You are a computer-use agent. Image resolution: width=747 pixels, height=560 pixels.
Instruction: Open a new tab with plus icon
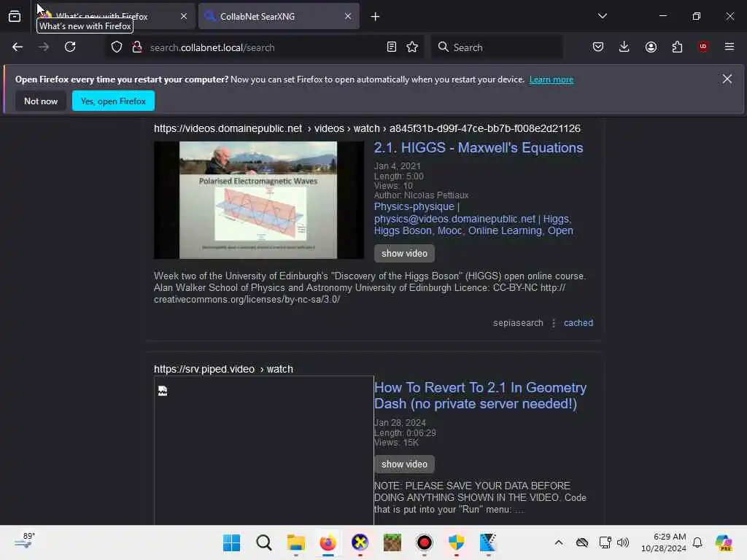[375, 17]
